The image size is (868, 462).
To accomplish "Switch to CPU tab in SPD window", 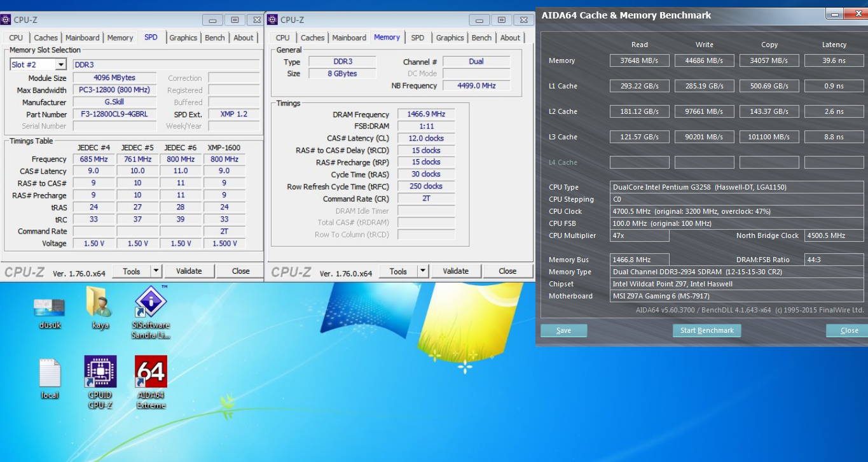I will tap(16, 38).
